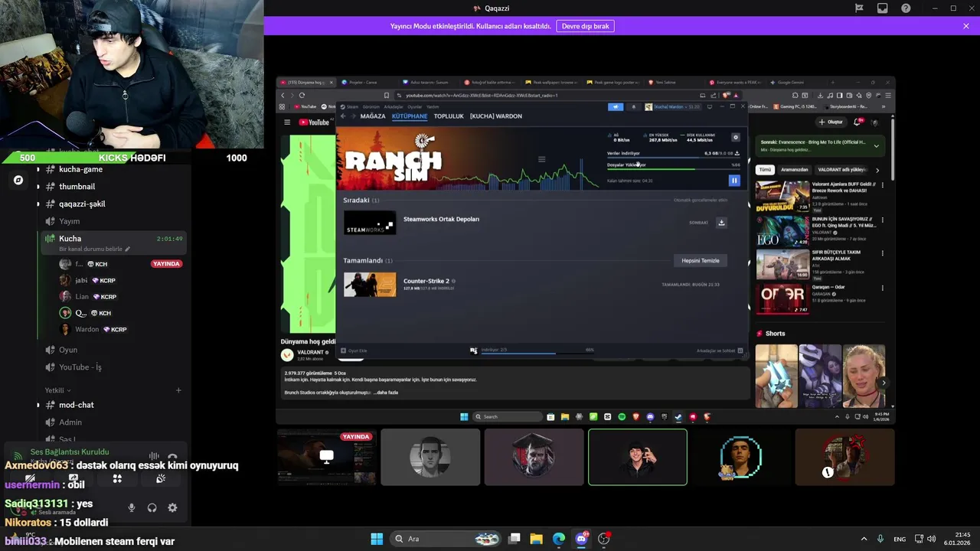Click Oyun Ekle in Steam footer
Screen dimensions: 980x551
(354, 350)
